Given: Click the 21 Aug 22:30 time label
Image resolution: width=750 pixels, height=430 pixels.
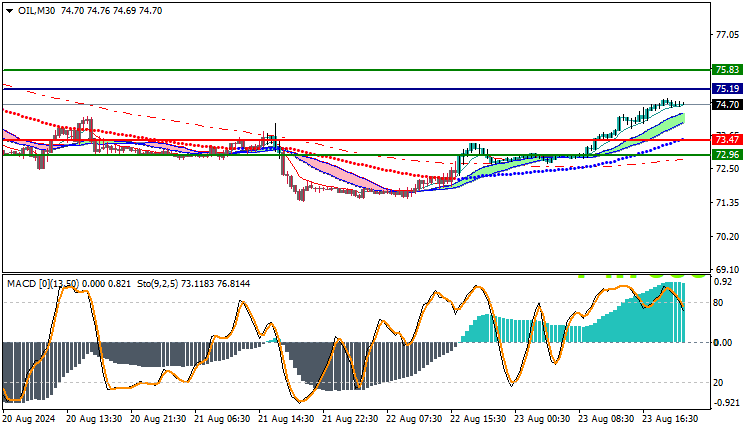Looking at the screenshot, I should (351, 419).
